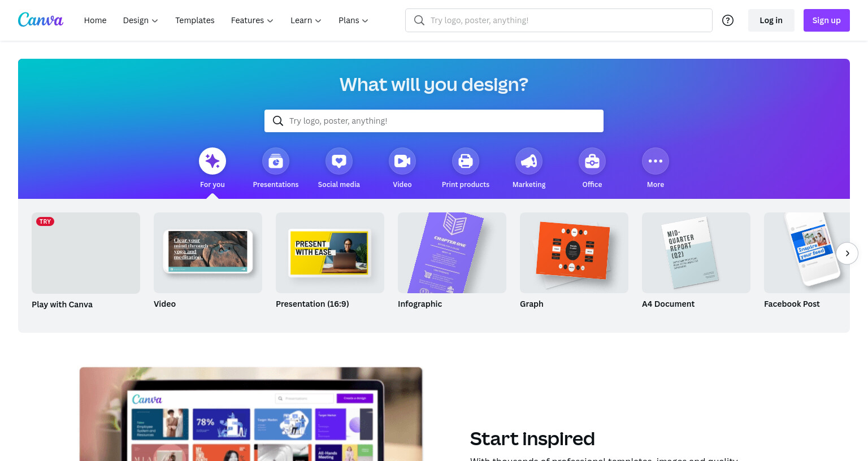Screen dimensions: 868x461
Task: Choose the Social media heart icon
Action: click(339, 162)
